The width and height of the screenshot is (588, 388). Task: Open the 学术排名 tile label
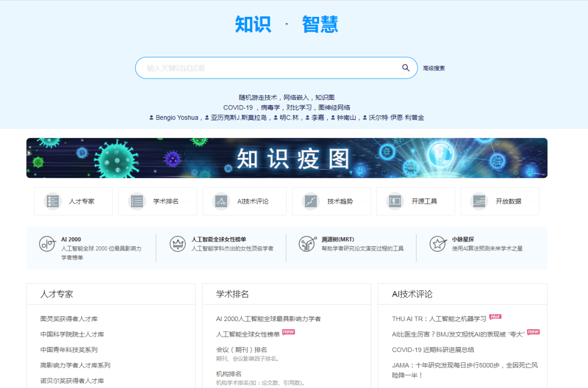pos(166,202)
